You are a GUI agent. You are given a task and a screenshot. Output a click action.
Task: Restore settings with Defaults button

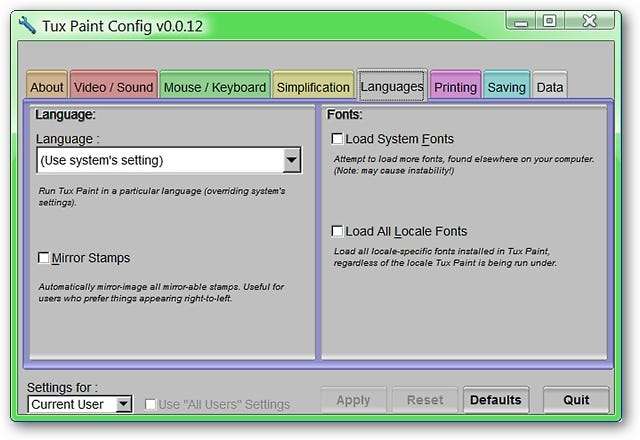click(x=496, y=400)
